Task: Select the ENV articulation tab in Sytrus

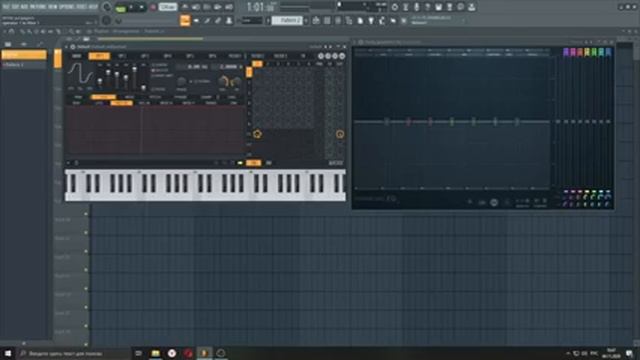Action: [x=76, y=103]
